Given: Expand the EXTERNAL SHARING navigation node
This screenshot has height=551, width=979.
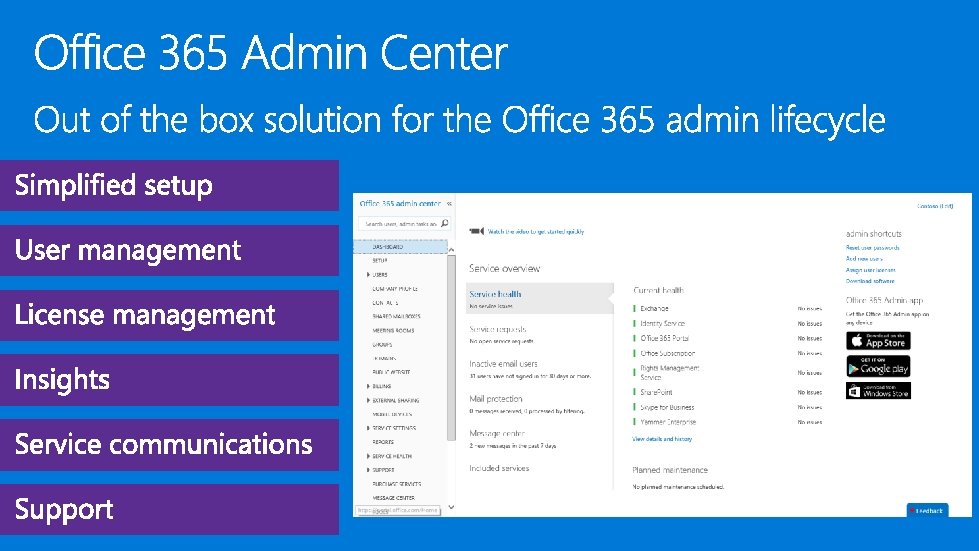Looking at the screenshot, I should click(x=368, y=401).
